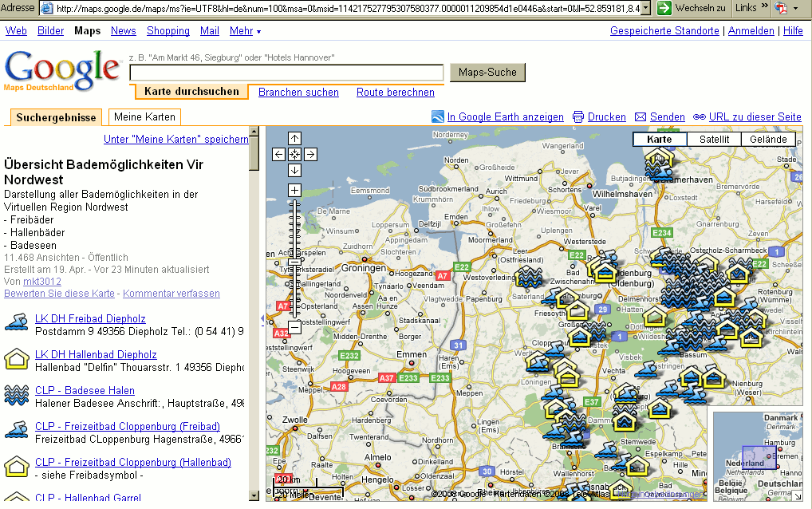Pan the map up with arrow button
The image size is (812, 509).
tap(294, 138)
